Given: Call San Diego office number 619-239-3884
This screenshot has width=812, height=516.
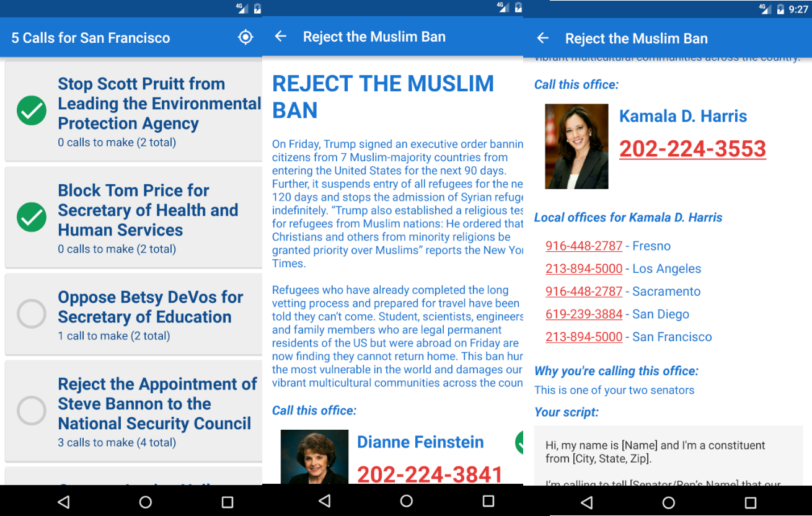Looking at the screenshot, I should click(x=584, y=314).
